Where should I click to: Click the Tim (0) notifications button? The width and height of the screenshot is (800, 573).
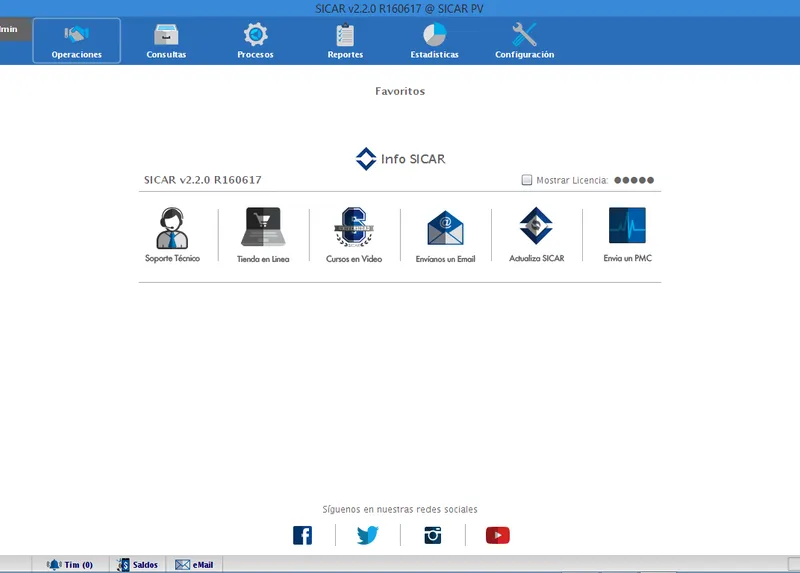click(70, 564)
